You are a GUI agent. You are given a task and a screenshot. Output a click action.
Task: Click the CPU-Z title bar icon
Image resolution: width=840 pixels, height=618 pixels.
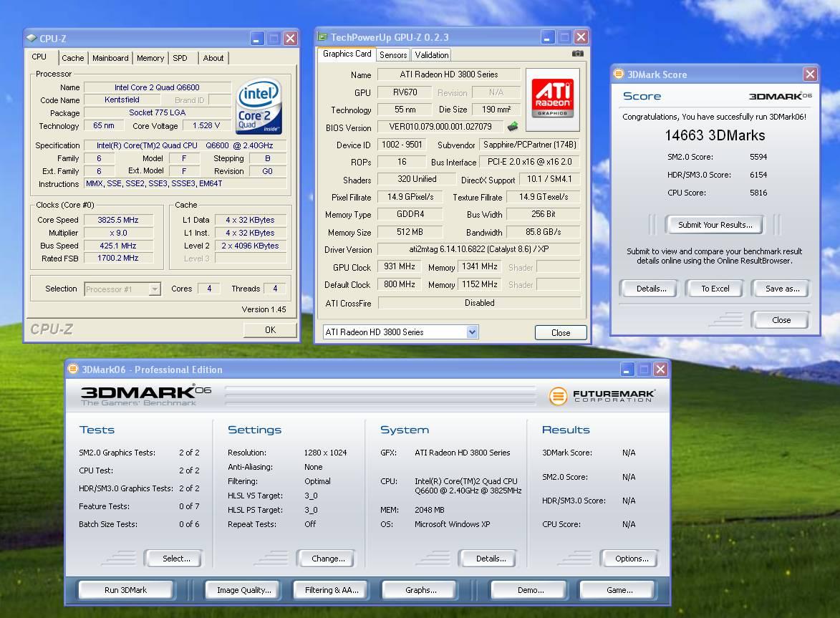coord(32,39)
